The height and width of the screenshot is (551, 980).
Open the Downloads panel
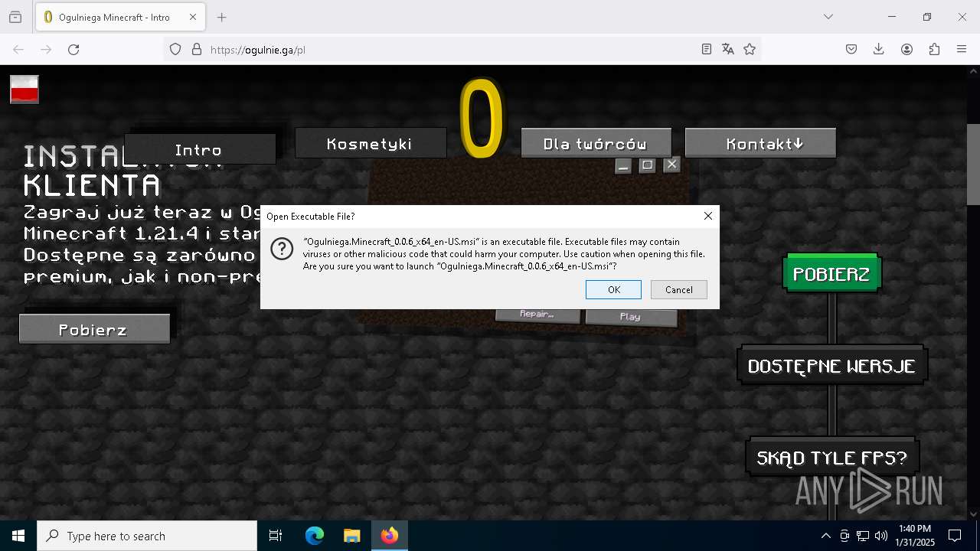(x=879, y=49)
